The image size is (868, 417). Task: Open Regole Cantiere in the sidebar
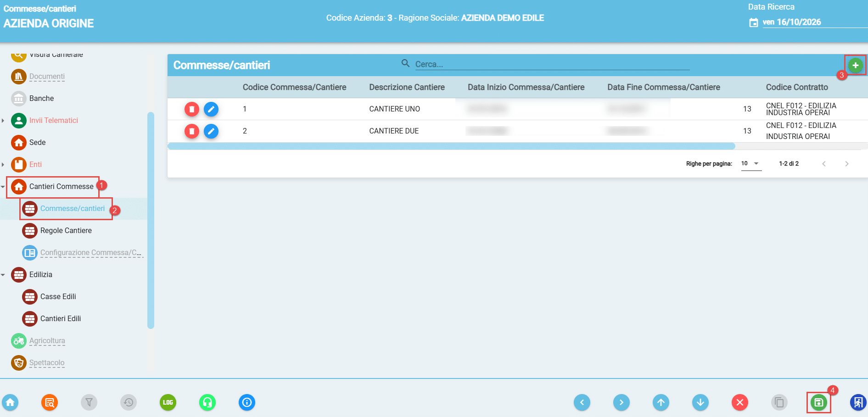point(66,231)
